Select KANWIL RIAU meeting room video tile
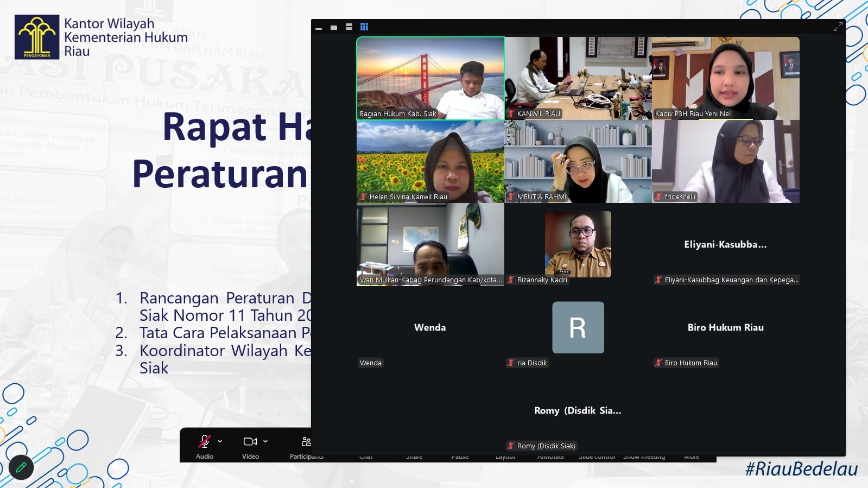The height and width of the screenshot is (488, 868). [x=578, y=78]
